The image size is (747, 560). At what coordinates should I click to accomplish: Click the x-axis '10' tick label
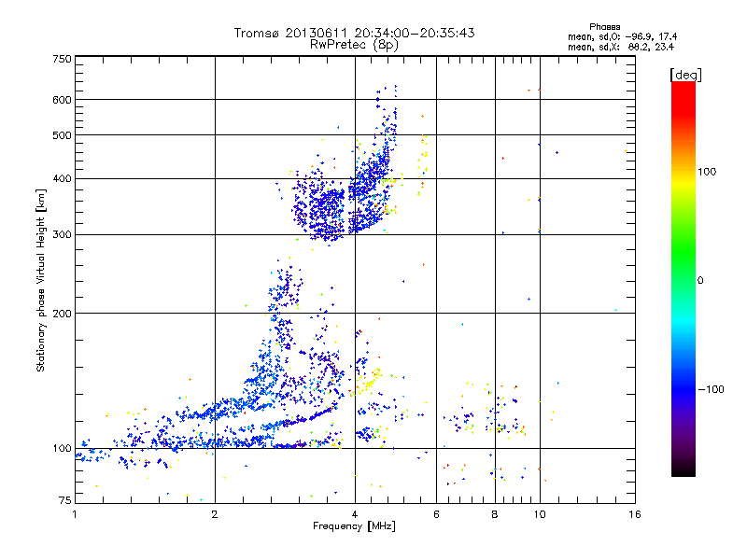pyautogui.click(x=540, y=514)
